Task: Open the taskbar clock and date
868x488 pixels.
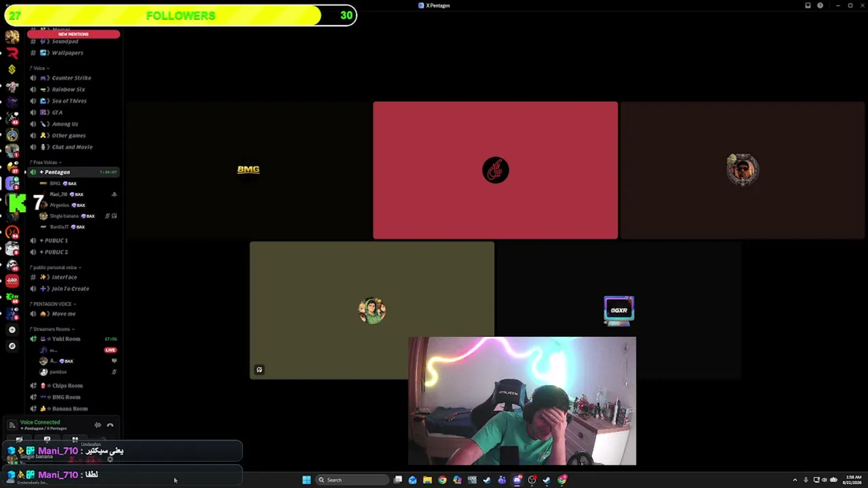Action: pos(853,480)
